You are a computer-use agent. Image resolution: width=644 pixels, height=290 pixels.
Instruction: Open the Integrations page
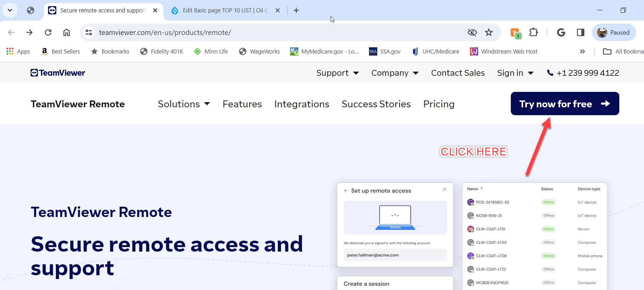click(x=302, y=104)
